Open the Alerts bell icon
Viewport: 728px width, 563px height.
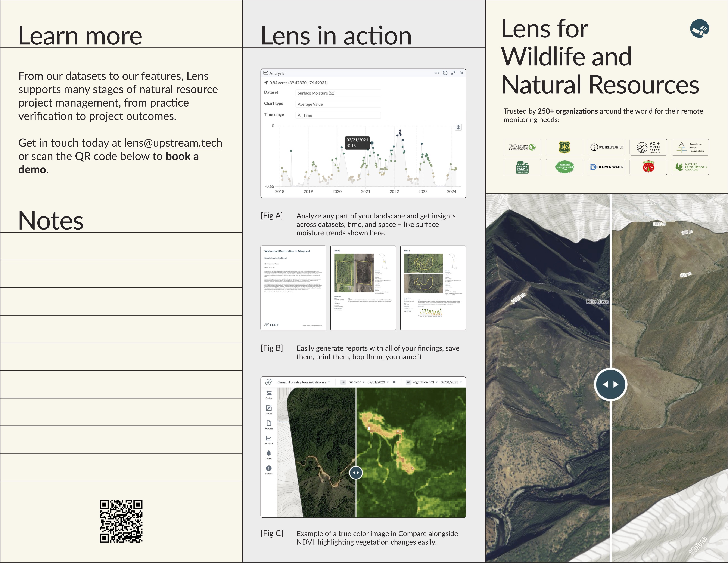(269, 454)
